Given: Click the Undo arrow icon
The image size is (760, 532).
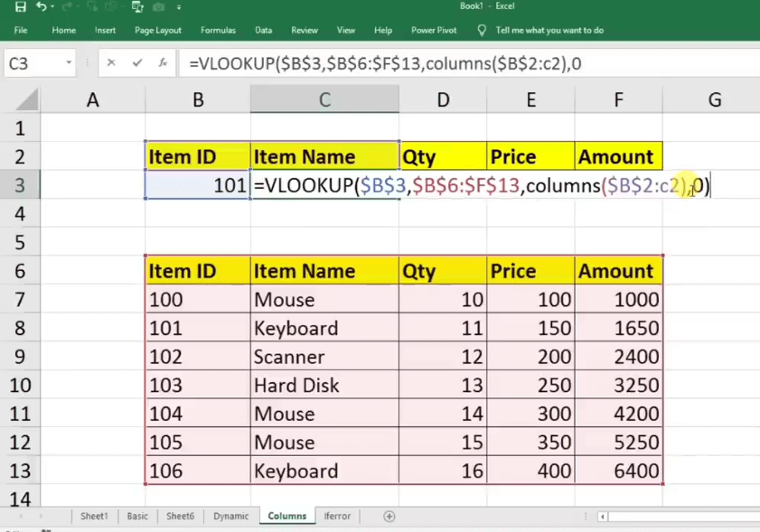Looking at the screenshot, I should tap(42, 7).
